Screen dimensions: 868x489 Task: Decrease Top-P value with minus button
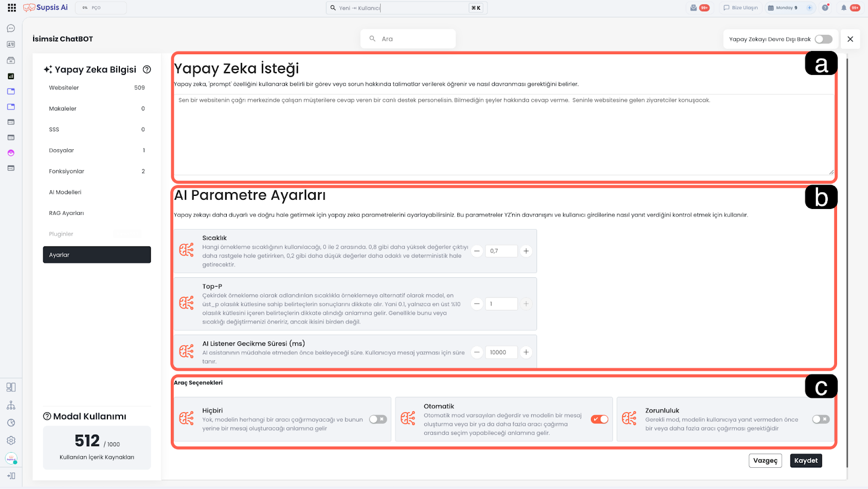[477, 304]
